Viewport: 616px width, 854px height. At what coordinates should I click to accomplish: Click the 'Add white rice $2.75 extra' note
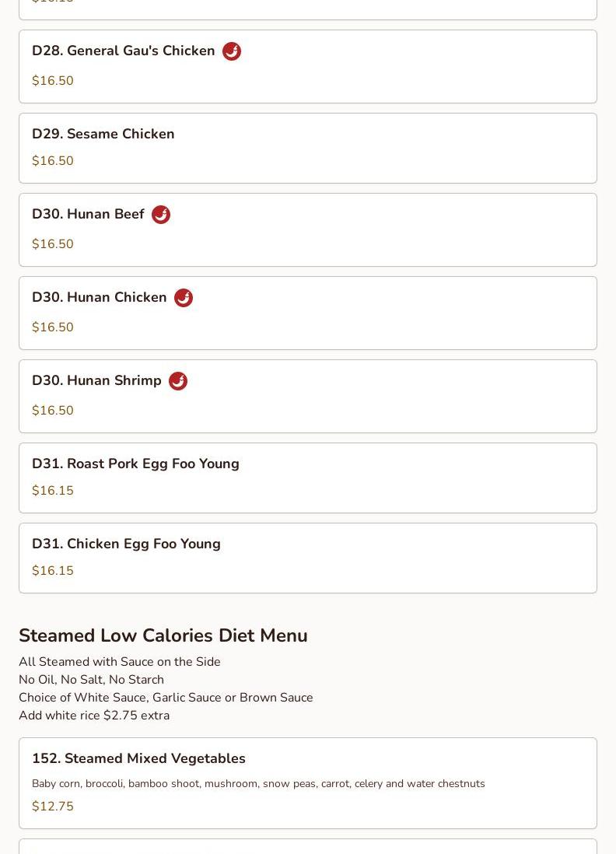pyautogui.click(x=94, y=716)
